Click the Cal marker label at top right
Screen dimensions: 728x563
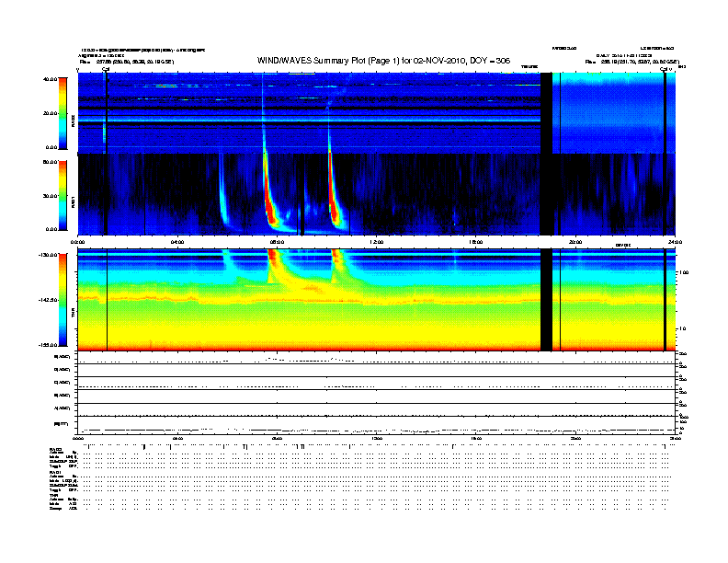tap(665, 69)
